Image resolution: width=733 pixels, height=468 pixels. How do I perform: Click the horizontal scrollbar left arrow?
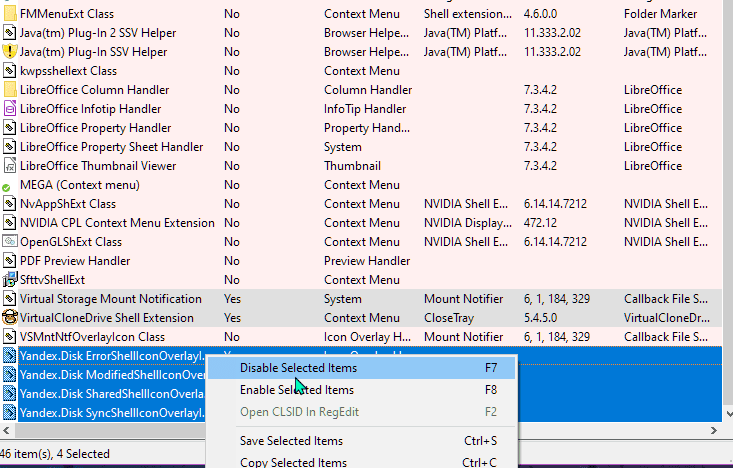point(6,430)
